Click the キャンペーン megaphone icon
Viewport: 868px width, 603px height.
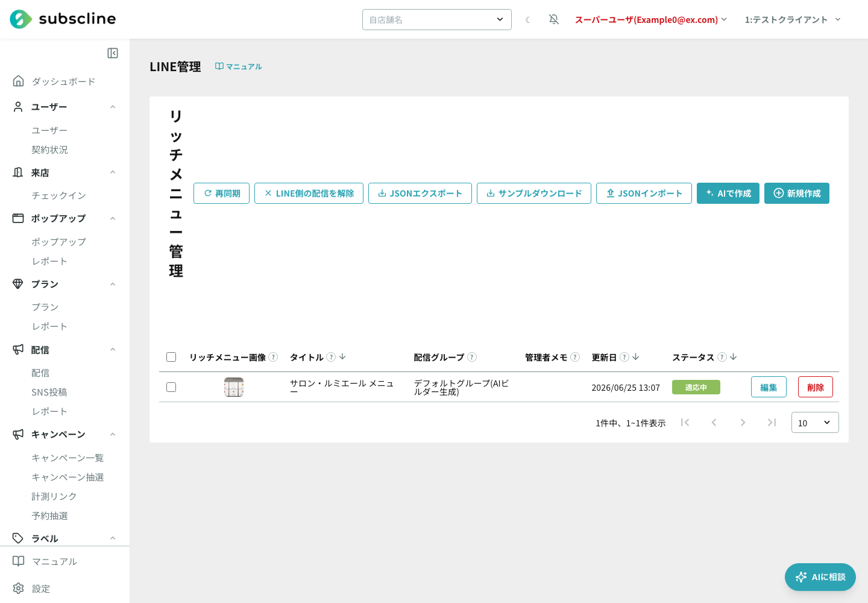[x=18, y=434]
